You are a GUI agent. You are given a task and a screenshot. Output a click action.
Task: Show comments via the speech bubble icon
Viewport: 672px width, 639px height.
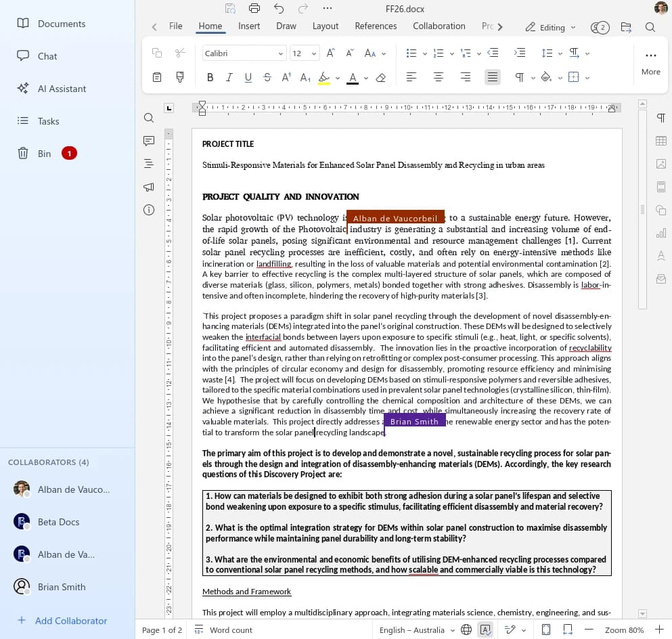[x=148, y=141]
